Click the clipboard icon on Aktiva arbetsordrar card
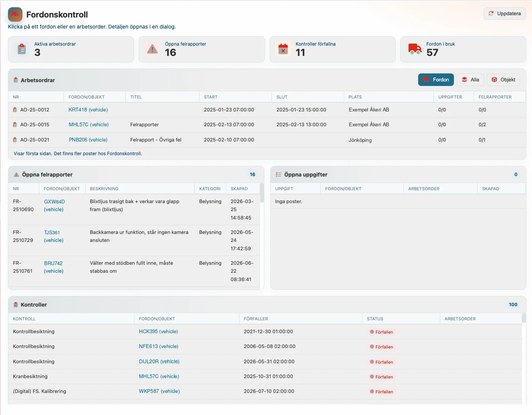The width and height of the screenshot is (532, 415). [x=22, y=49]
